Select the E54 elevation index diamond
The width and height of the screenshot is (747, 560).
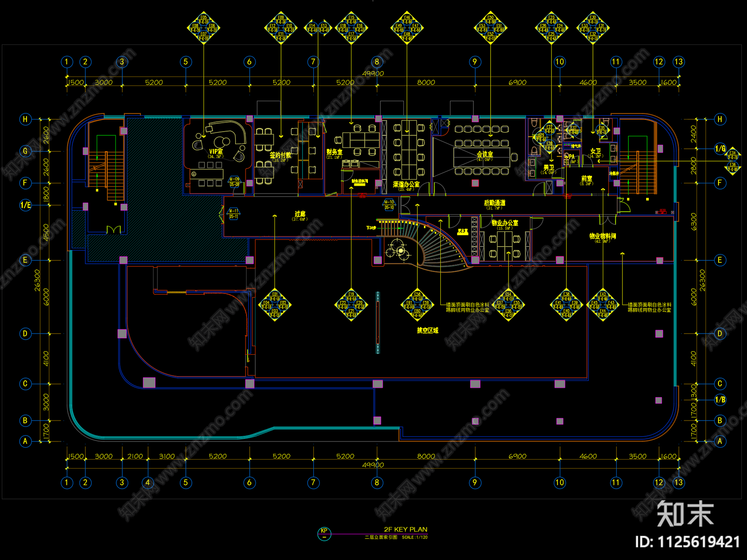coord(508,305)
